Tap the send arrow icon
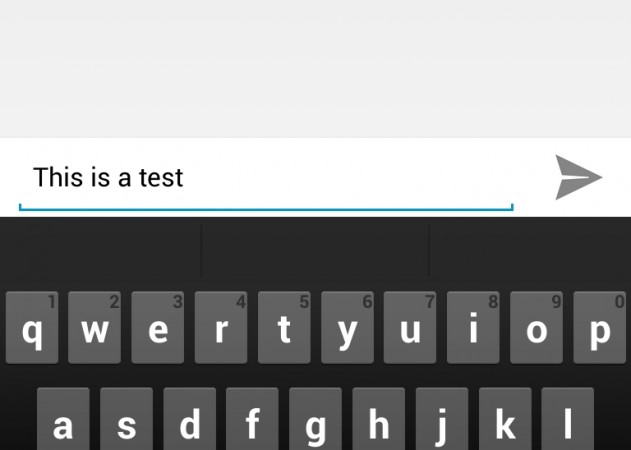 click(x=578, y=177)
